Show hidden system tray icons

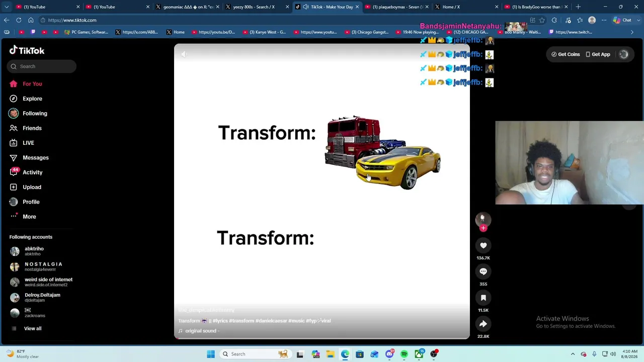(573, 354)
